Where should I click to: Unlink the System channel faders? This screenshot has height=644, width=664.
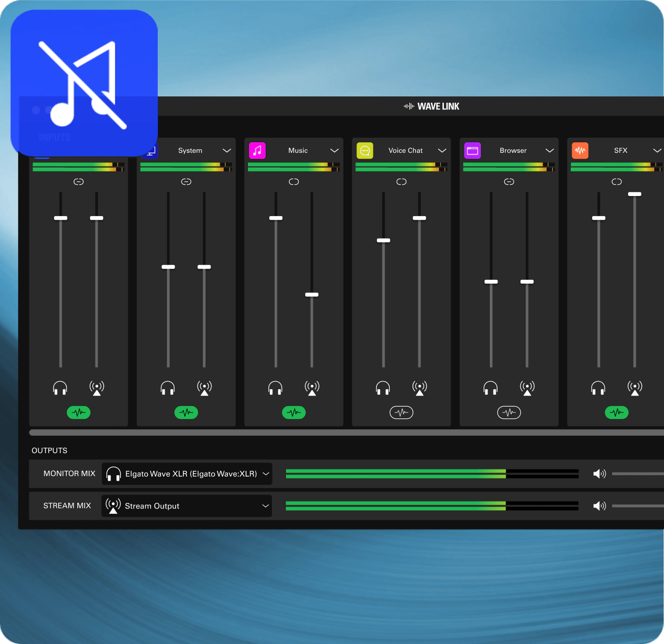tap(186, 182)
